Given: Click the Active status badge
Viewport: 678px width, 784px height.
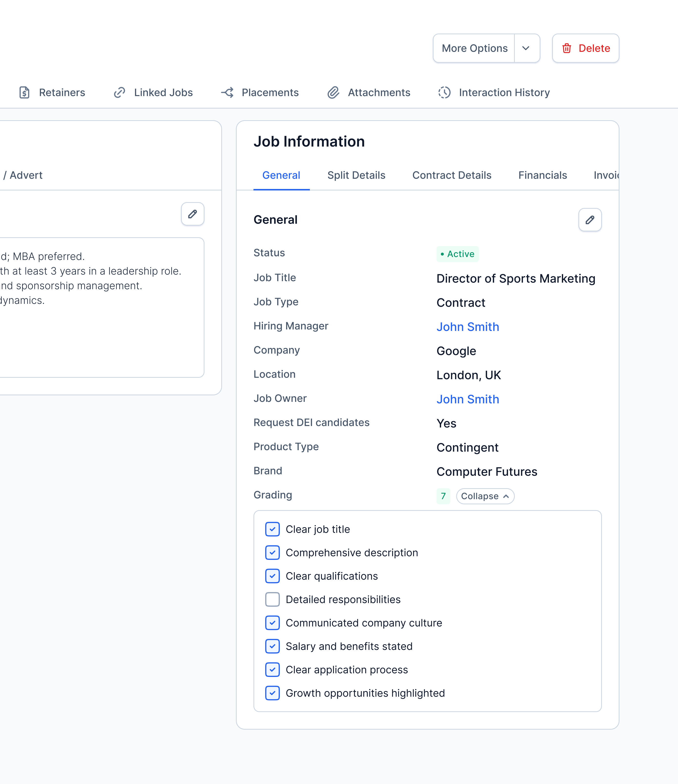Looking at the screenshot, I should point(457,254).
